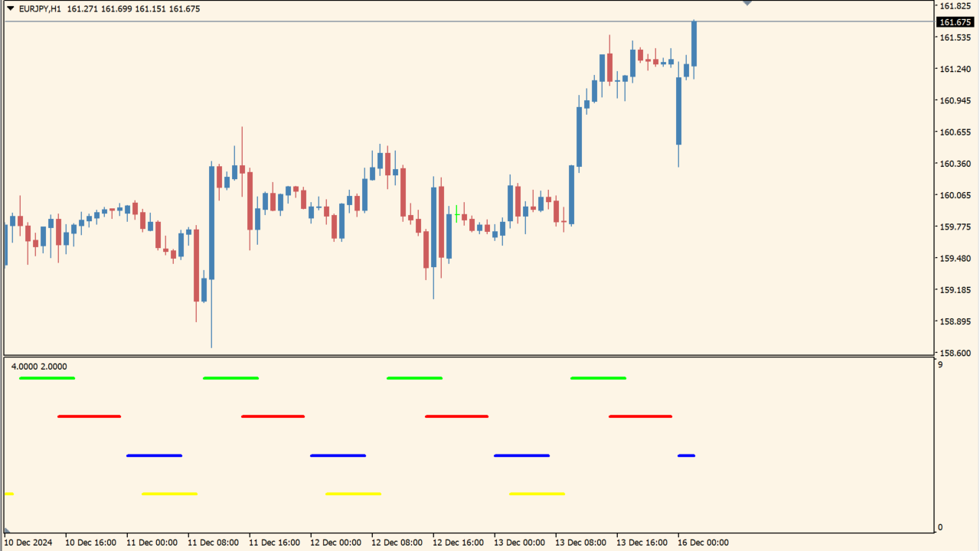Click the EURJPY,H1 symbol title
Viewport: 980px width, 551px height.
[40, 9]
